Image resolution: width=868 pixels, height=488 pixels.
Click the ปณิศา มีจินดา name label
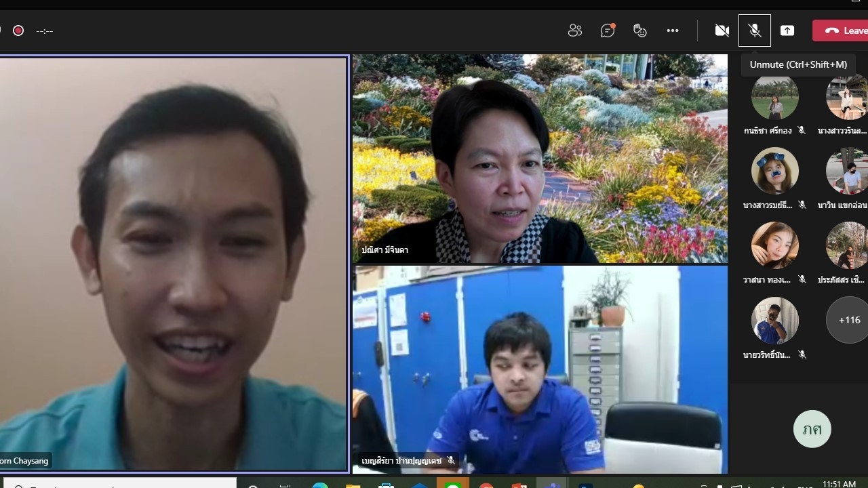(x=385, y=250)
